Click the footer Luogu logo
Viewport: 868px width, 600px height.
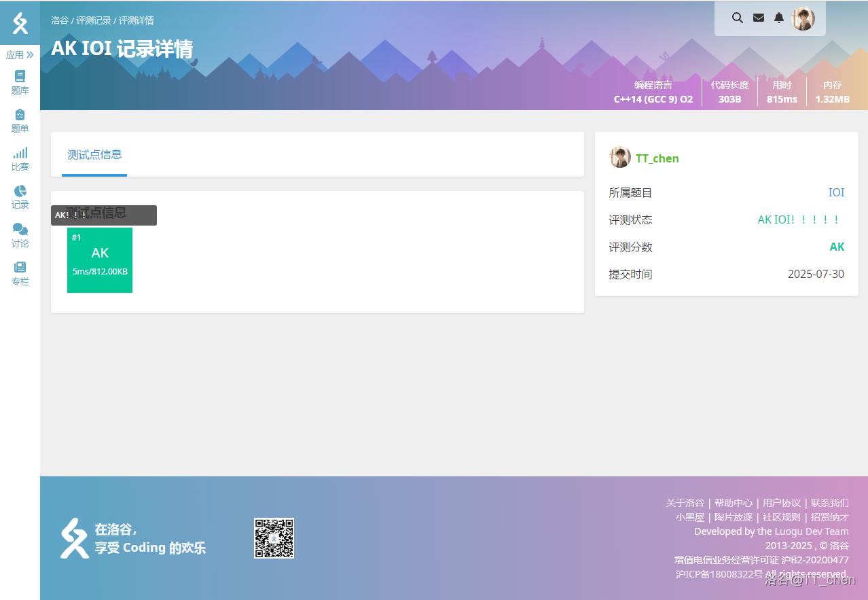74,538
